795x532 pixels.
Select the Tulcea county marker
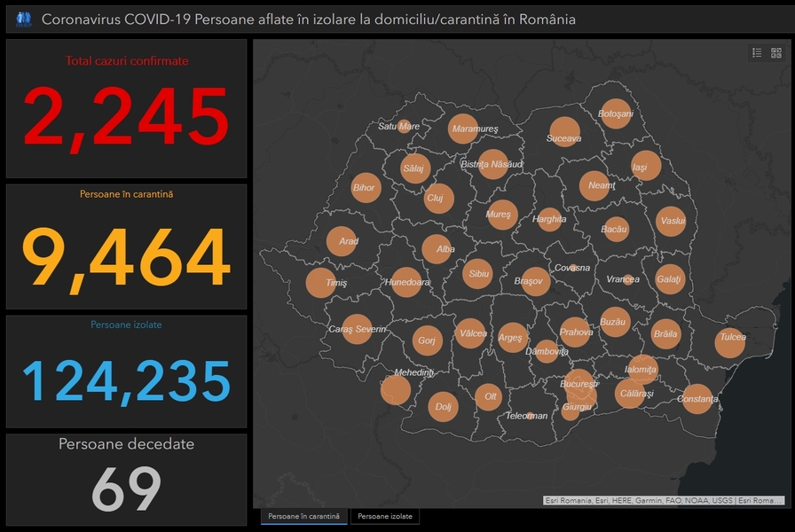click(x=729, y=342)
